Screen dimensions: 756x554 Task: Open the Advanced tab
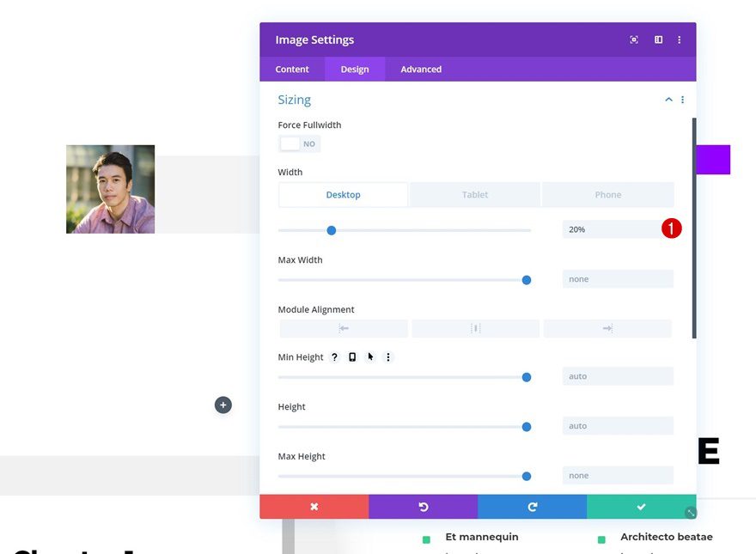[x=421, y=70]
